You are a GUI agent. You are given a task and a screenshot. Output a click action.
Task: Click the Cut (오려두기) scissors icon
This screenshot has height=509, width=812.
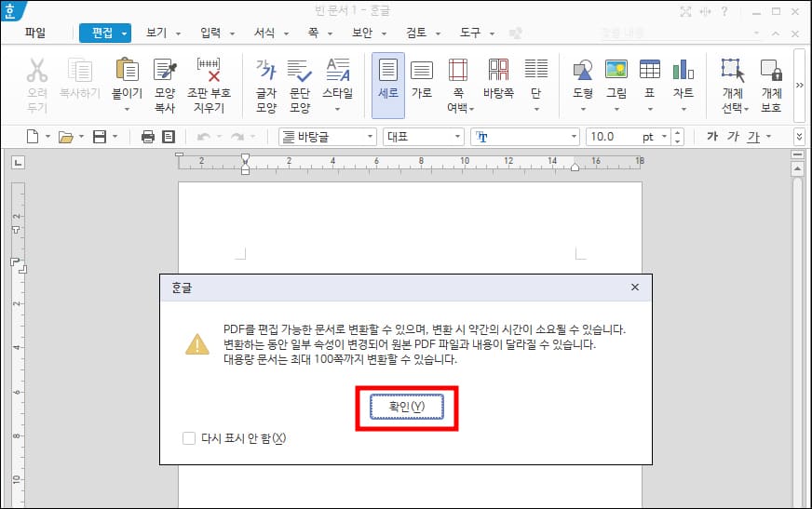tap(37, 71)
